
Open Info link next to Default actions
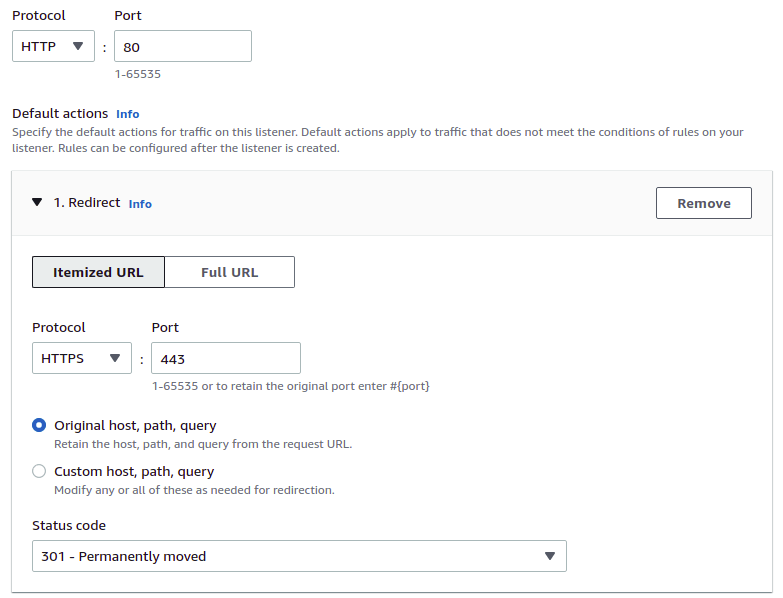(x=128, y=114)
